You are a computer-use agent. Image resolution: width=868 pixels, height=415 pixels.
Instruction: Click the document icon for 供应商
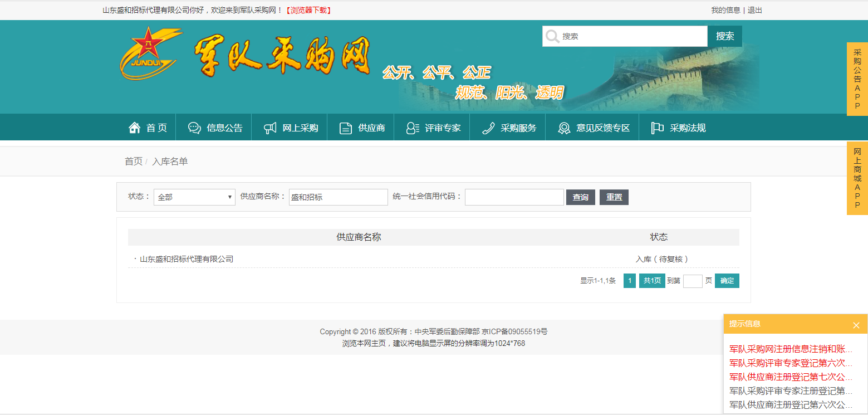coord(346,128)
